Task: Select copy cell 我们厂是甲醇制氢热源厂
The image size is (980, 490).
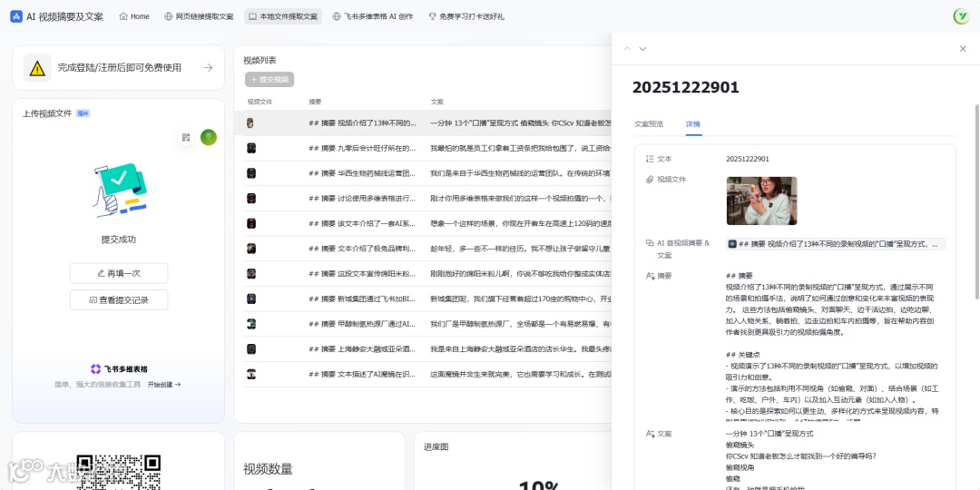Action: [x=519, y=324]
